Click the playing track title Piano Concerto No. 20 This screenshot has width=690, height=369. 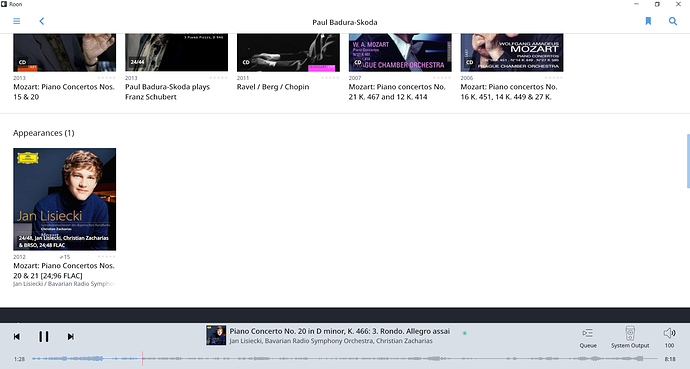pos(340,331)
